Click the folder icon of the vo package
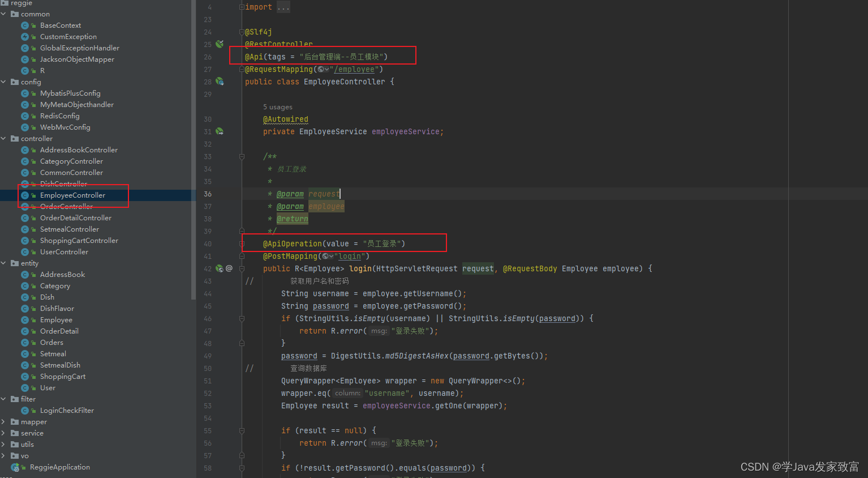Viewport: 868px width, 478px height. pyautogui.click(x=15, y=456)
